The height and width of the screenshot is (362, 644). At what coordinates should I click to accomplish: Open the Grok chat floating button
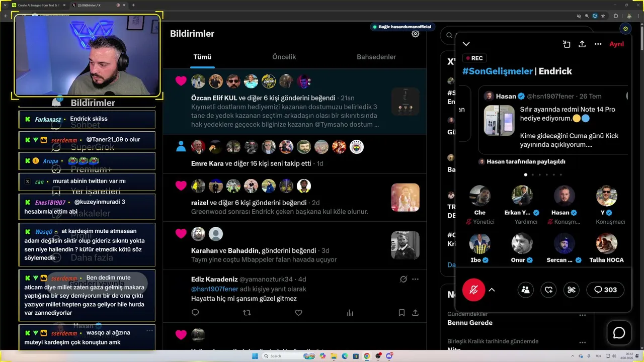(619, 333)
